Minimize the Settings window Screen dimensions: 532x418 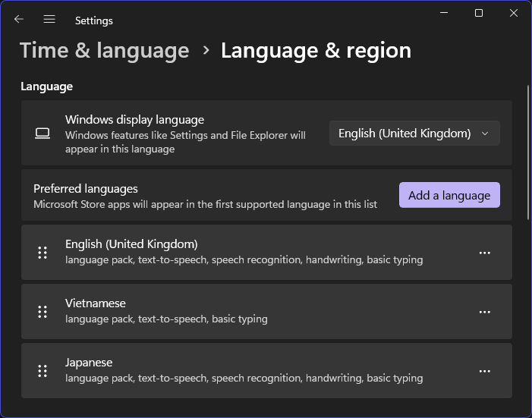pos(444,13)
